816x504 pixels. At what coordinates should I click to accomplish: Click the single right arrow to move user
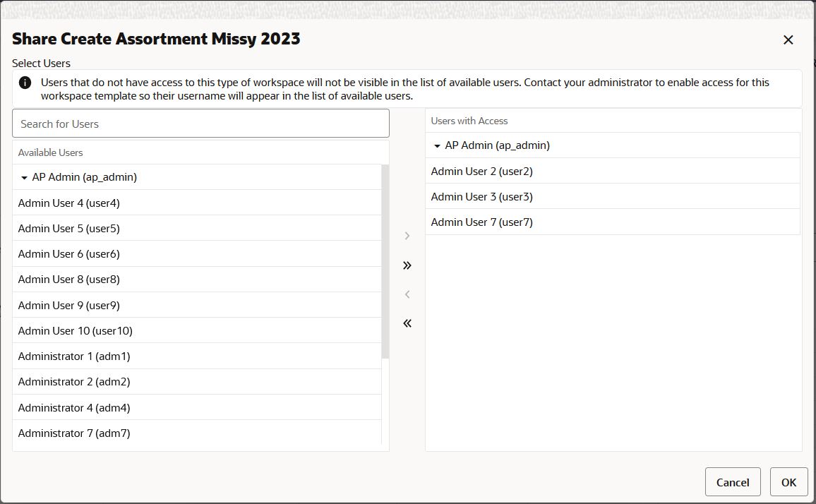[x=407, y=236]
